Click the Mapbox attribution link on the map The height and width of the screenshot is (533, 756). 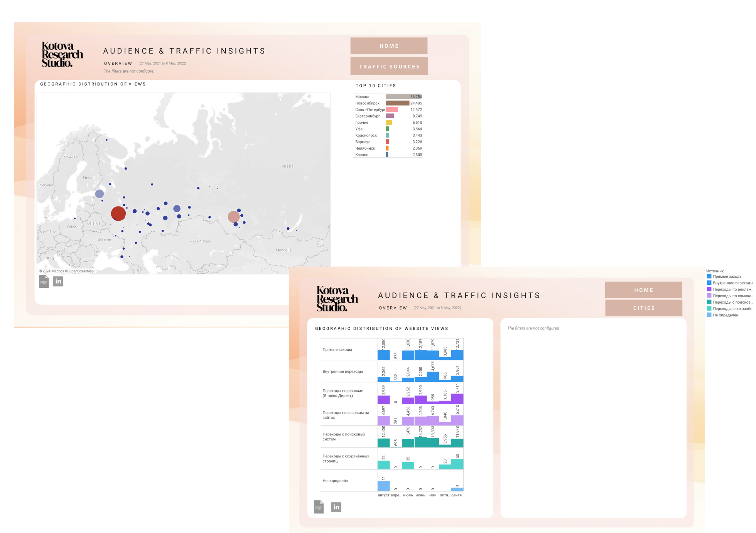point(57,271)
